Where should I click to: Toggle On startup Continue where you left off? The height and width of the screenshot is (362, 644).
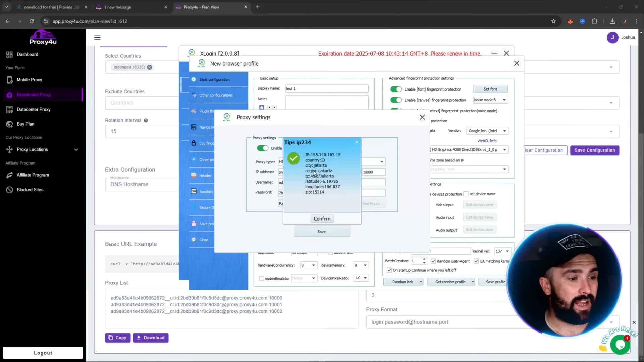tap(389, 270)
